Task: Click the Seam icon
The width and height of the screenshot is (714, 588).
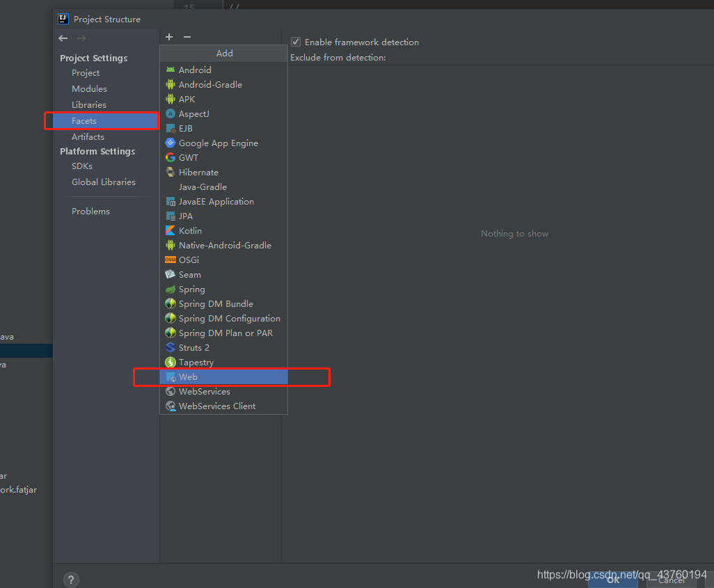Action: pyautogui.click(x=170, y=274)
